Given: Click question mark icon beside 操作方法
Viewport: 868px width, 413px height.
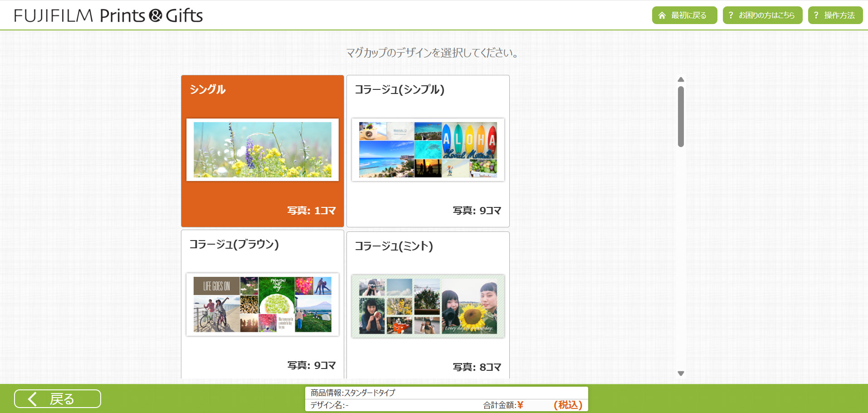Looking at the screenshot, I should [816, 15].
